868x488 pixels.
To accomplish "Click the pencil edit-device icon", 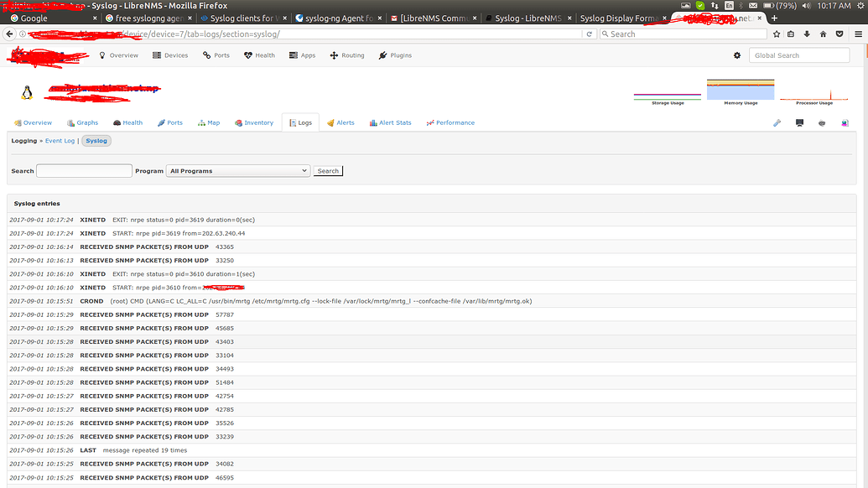I will coord(777,122).
